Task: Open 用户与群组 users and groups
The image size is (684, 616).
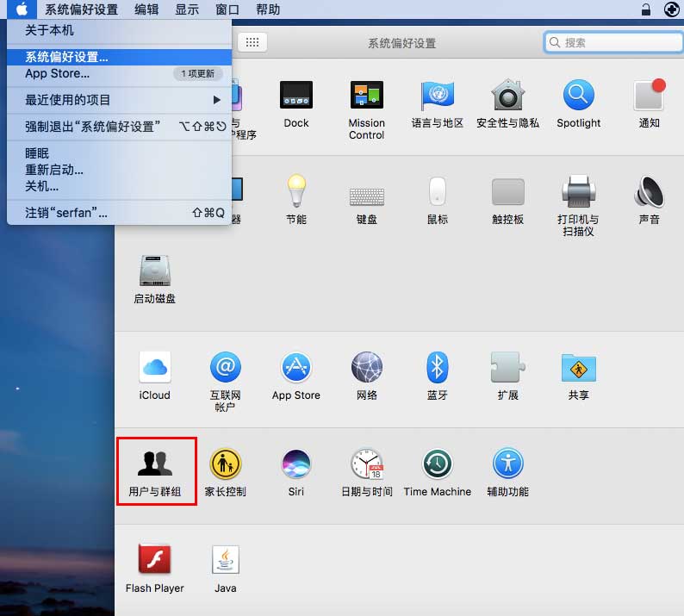Action: pos(154,464)
